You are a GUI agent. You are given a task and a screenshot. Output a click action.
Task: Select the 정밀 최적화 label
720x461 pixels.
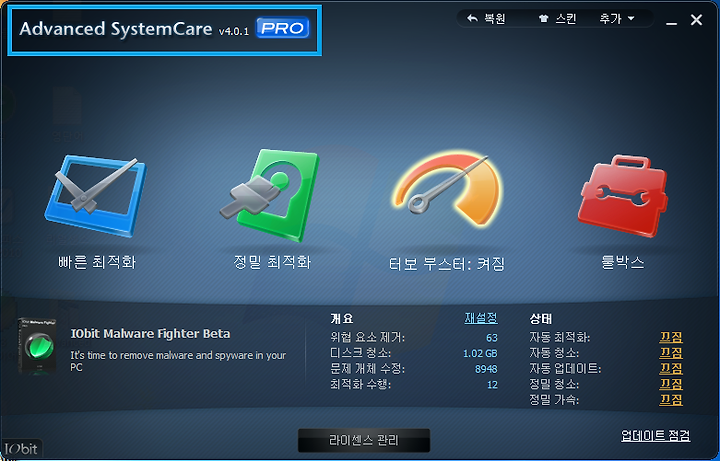point(272,262)
